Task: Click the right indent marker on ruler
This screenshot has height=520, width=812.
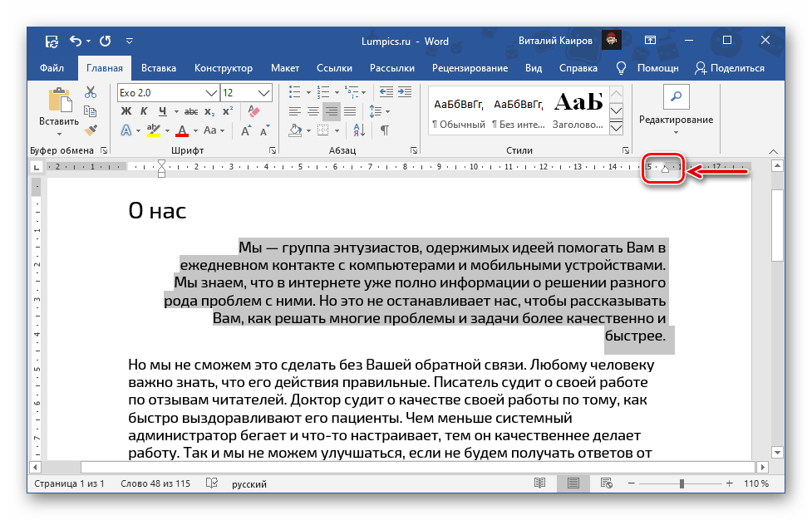Action: coord(664,170)
